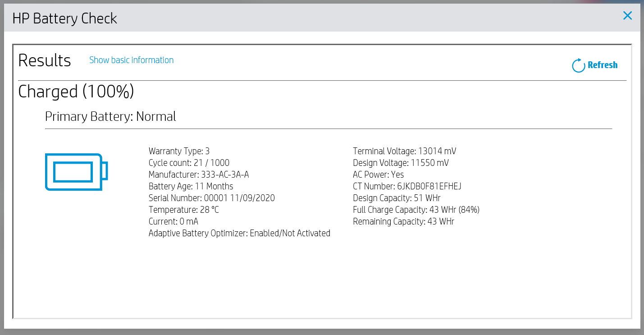This screenshot has width=644, height=335.
Task: Click the circular Refresh arrow icon
Action: [x=578, y=65]
